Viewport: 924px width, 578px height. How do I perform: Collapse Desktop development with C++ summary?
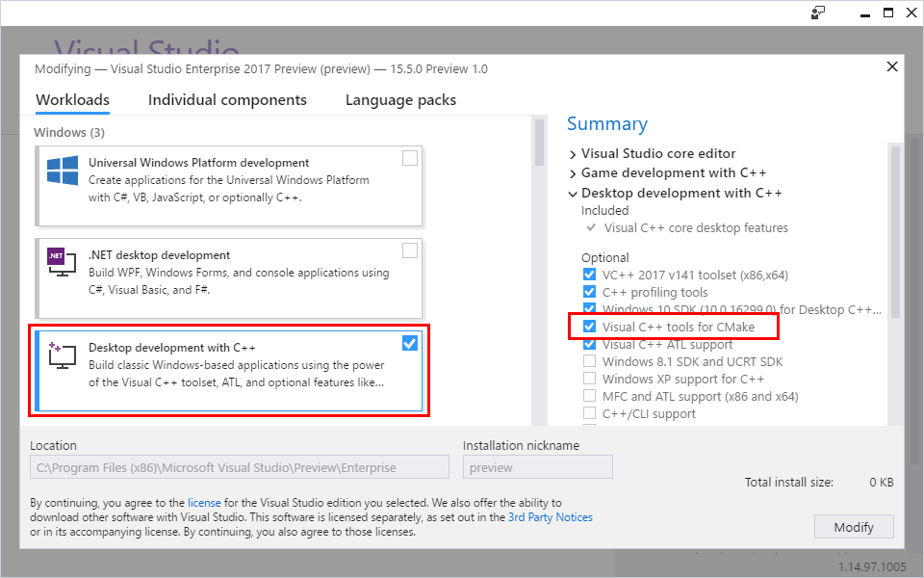pyautogui.click(x=572, y=194)
